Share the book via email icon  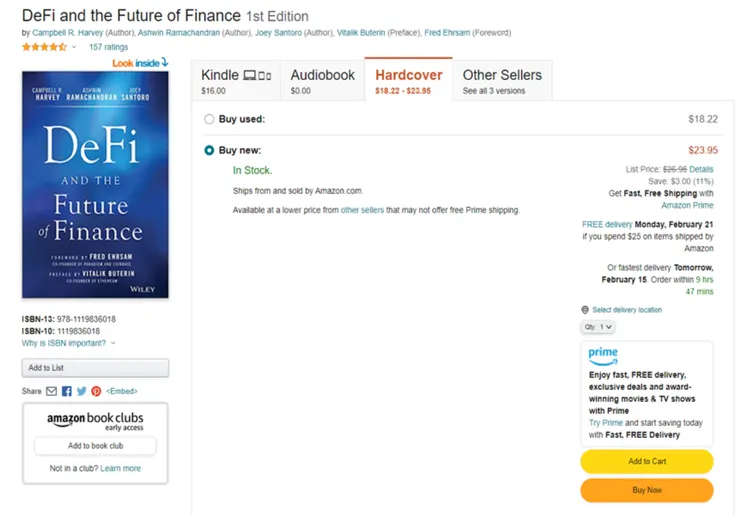pos(51,391)
